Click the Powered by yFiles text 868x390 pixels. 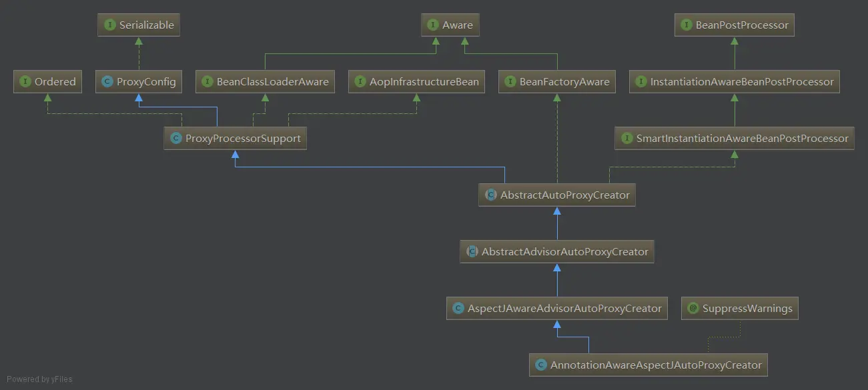click(39, 379)
